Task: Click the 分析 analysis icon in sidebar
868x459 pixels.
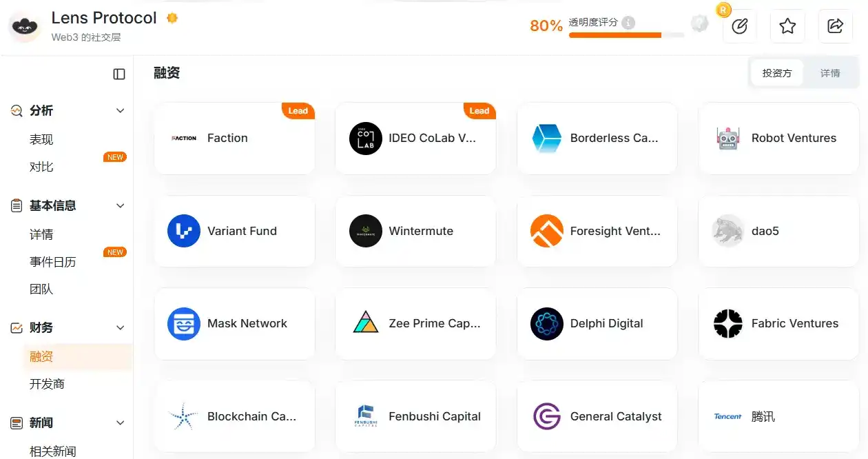Action: [16, 110]
